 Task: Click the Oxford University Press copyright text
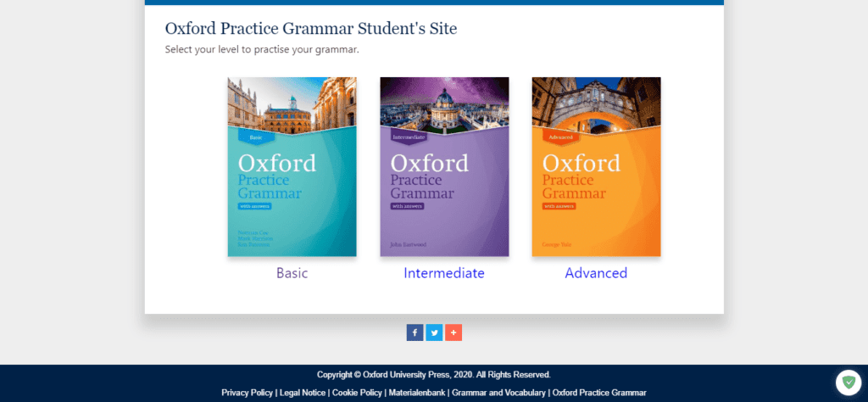pyautogui.click(x=434, y=375)
